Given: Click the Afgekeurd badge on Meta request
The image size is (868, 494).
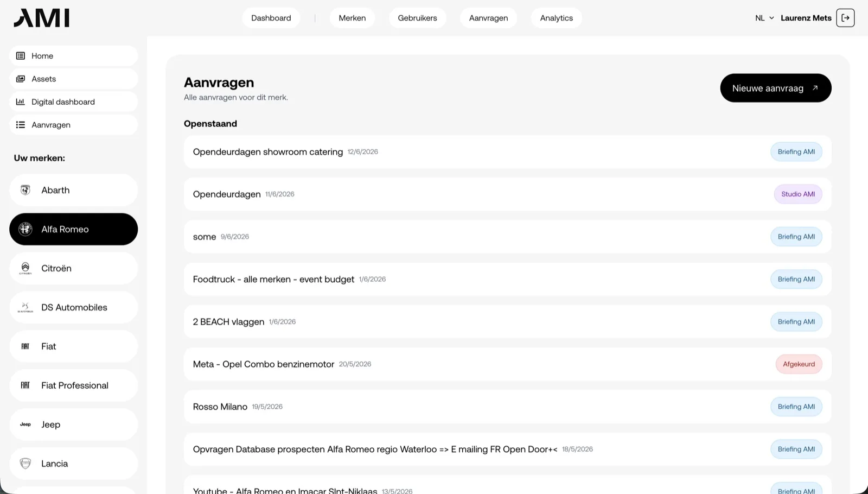Looking at the screenshot, I should coord(799,364).
